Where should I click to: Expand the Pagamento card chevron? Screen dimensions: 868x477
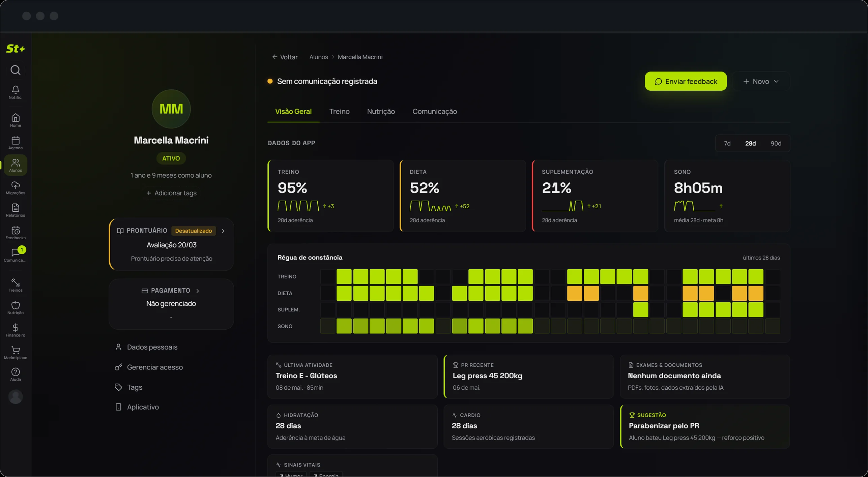(198, 291)
